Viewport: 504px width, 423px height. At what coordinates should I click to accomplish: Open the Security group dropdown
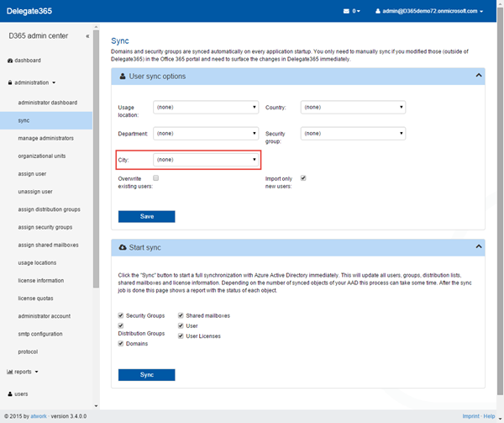(x=354, y=133)
